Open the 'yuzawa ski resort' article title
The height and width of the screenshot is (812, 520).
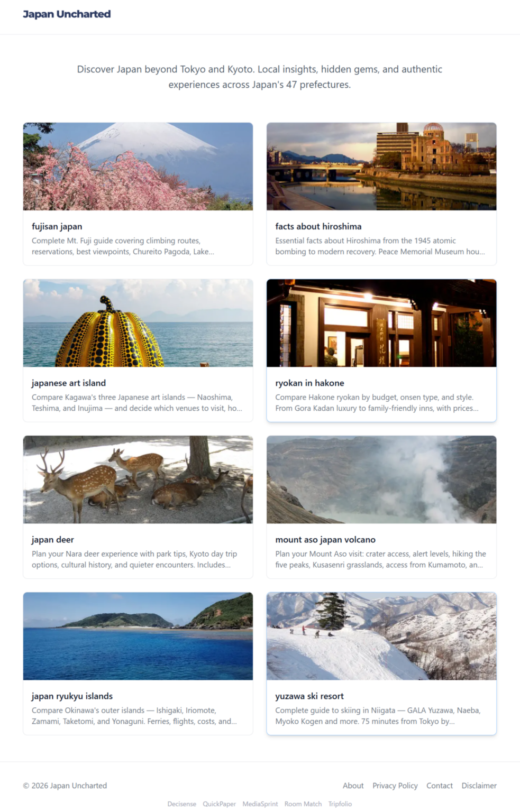point(309,696)
